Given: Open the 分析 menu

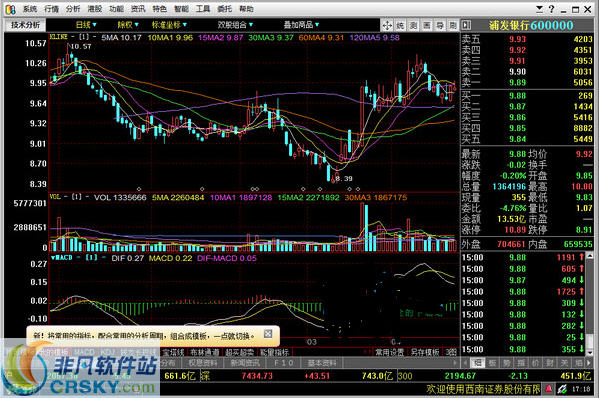Looking at the screenshot, I should click(73, 9).
